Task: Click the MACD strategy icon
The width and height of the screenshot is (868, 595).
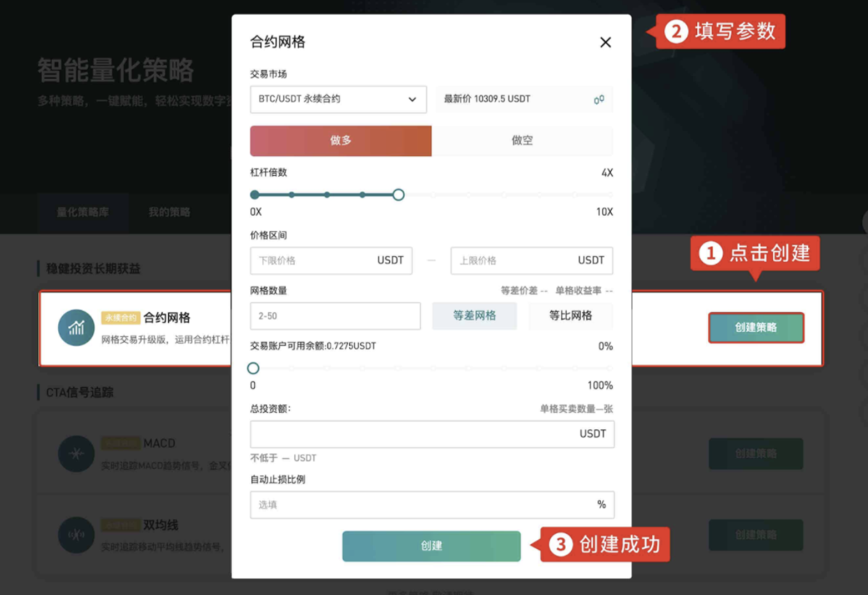Action: point(76,454)
